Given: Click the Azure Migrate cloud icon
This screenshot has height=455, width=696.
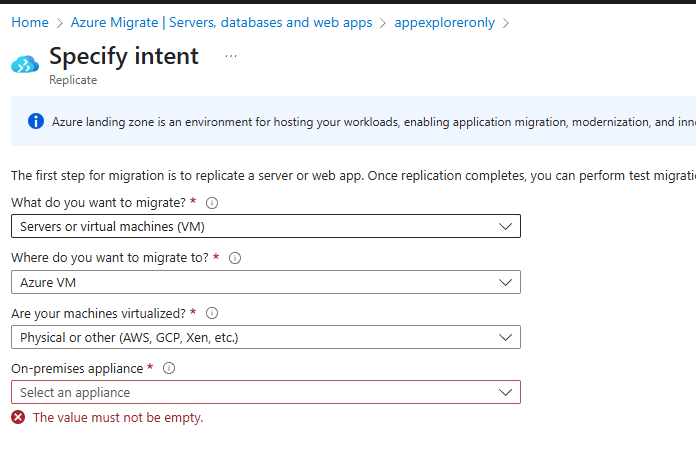Looking at the screenshot, I should [x=25, y=64].
